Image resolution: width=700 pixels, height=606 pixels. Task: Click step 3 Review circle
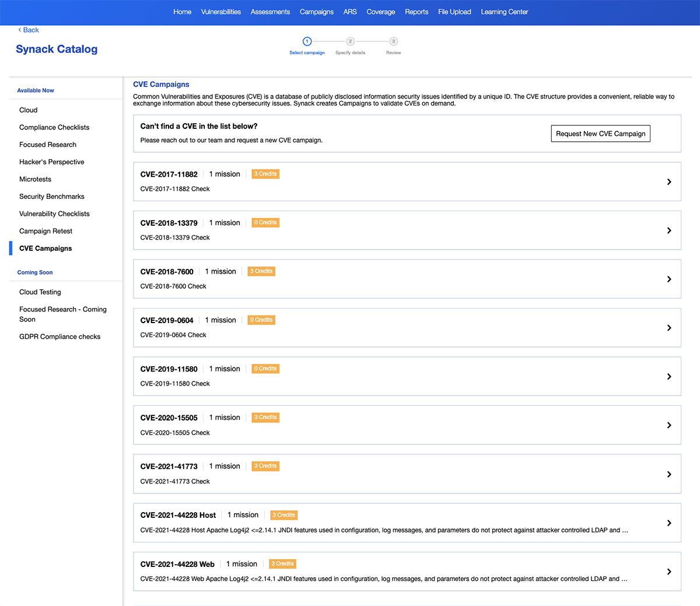pyautogui.click(x=394, y=41)
